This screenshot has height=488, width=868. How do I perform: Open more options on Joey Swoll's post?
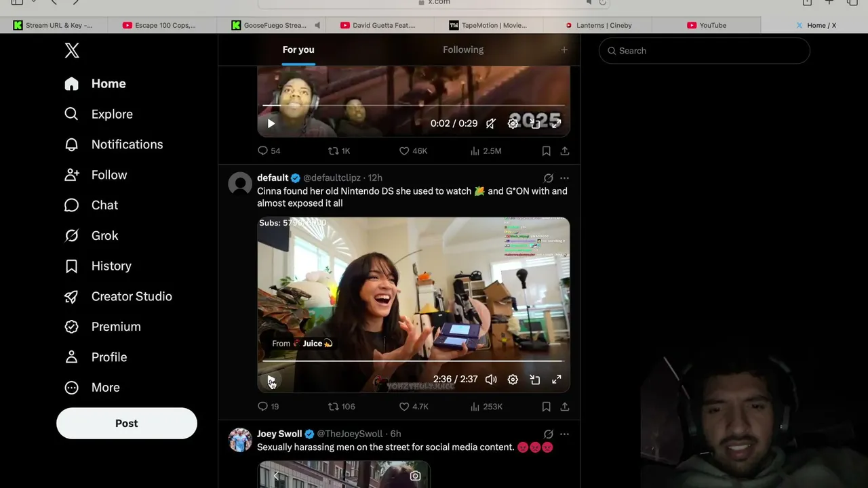[565, 434]
